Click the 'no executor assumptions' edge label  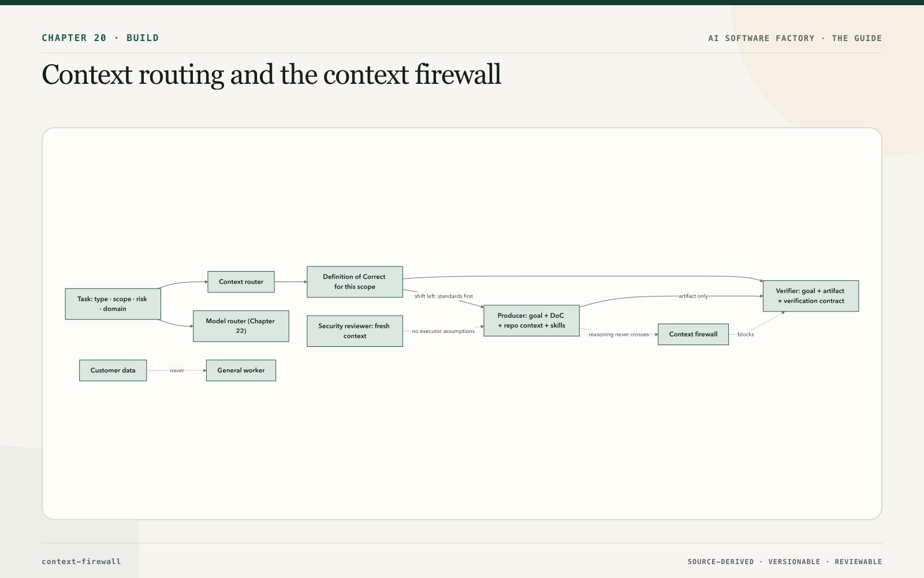(443, 331)
